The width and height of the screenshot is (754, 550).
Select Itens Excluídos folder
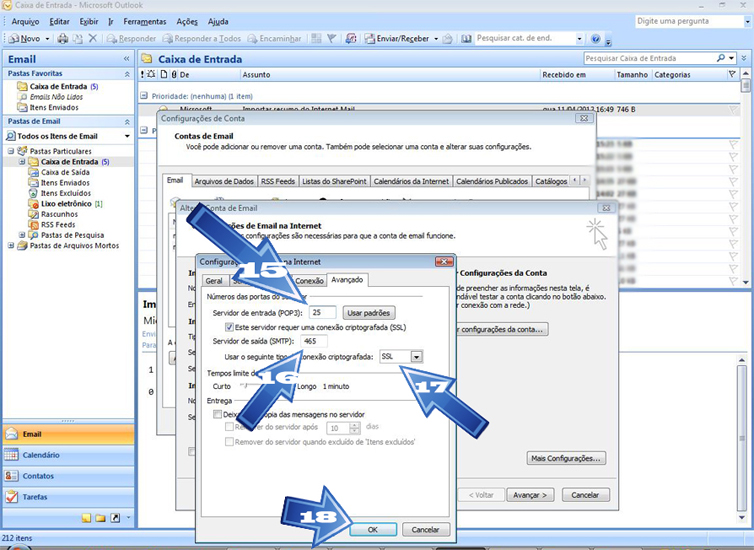65,193
